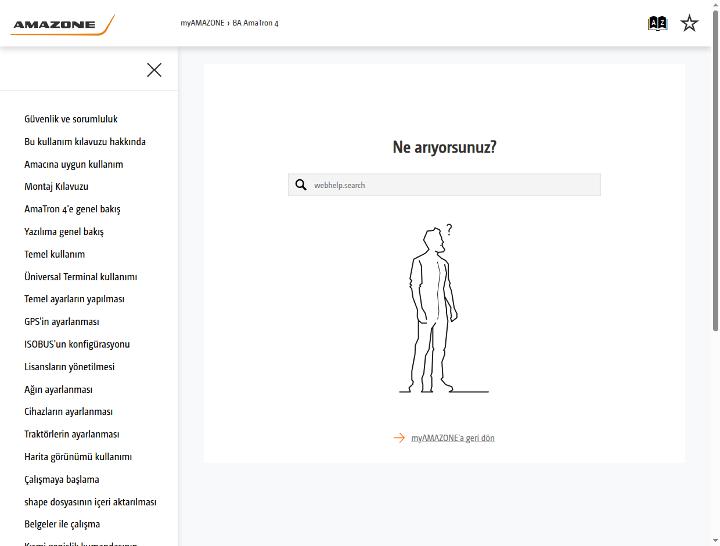This screenshot has height=546, width=720.
Task: Click the Ne arıyorsunuz? heading
Action: pos(444,147)
